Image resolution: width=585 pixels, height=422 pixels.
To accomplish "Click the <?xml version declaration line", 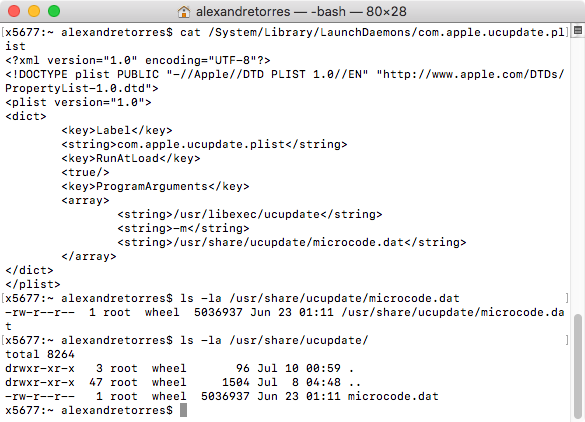I will pyautogui.click(x=138, y=60).
